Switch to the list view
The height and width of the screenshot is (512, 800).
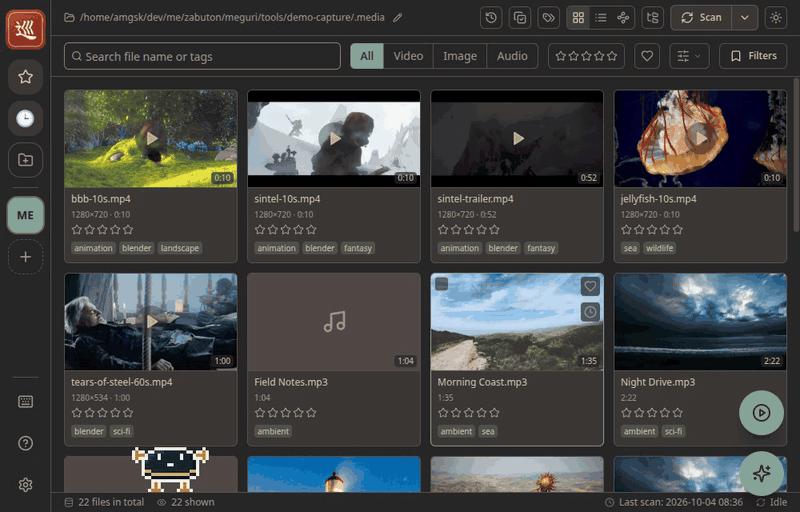click(601, 18)
